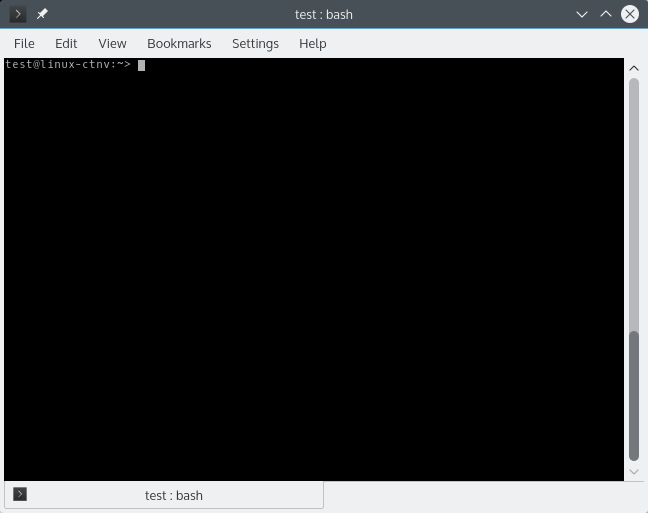This screenshot has height=513, width=648.
Task: Maximize the Konsole window
Action: [606, 14]
